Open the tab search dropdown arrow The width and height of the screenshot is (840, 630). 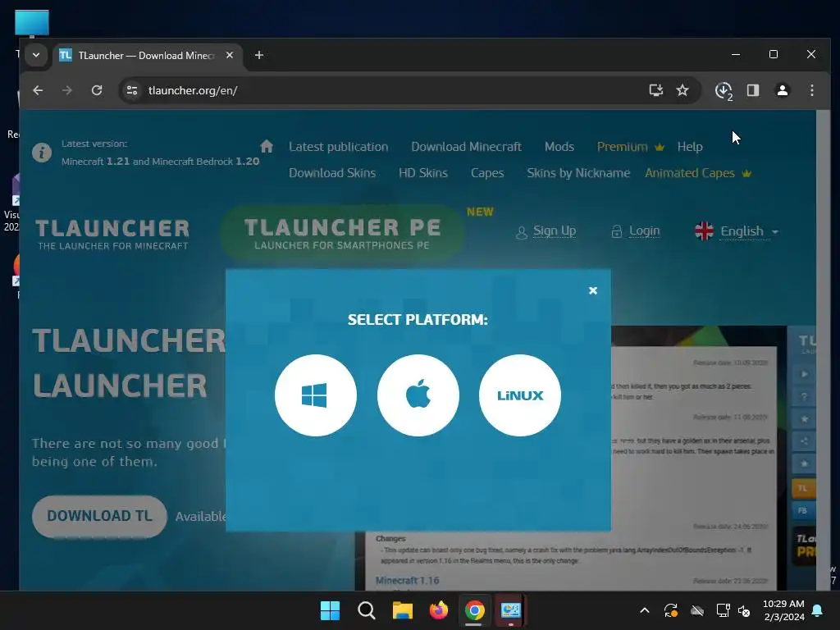pos(36,55)
